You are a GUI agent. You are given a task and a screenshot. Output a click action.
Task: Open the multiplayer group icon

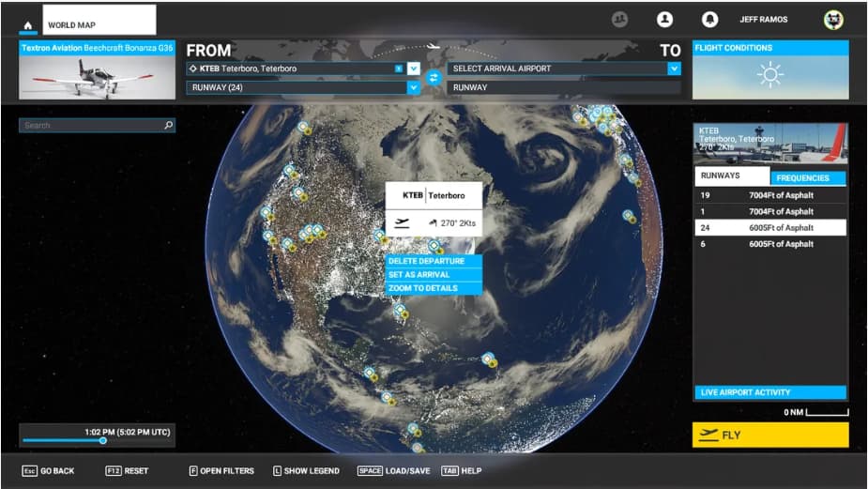(x=619, y=20)
